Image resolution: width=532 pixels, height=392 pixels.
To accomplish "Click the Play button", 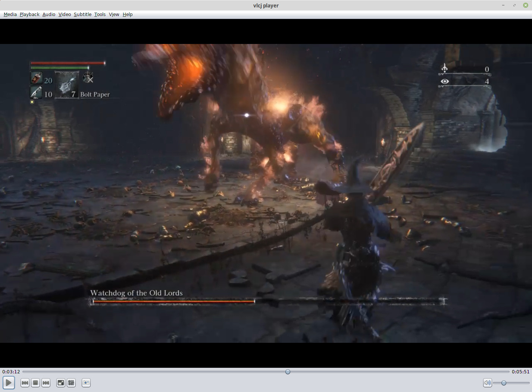I will pyautogui.click(x=9, y=383).
